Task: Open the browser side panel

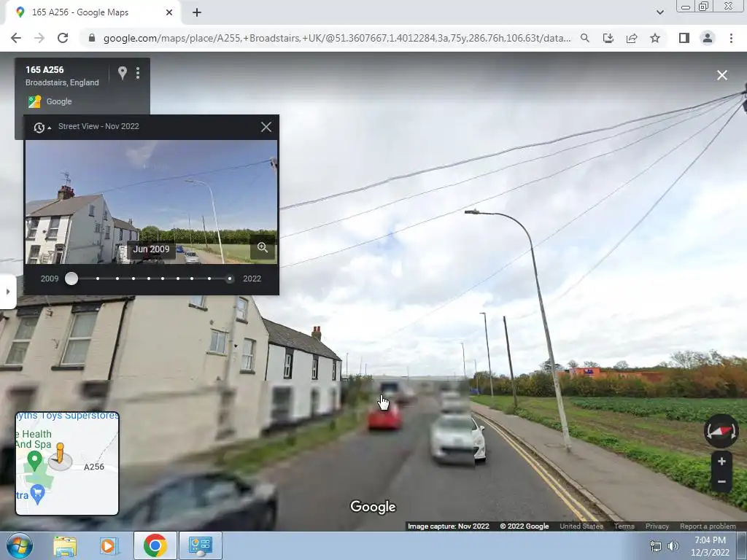Action: (x=684, y=38)
